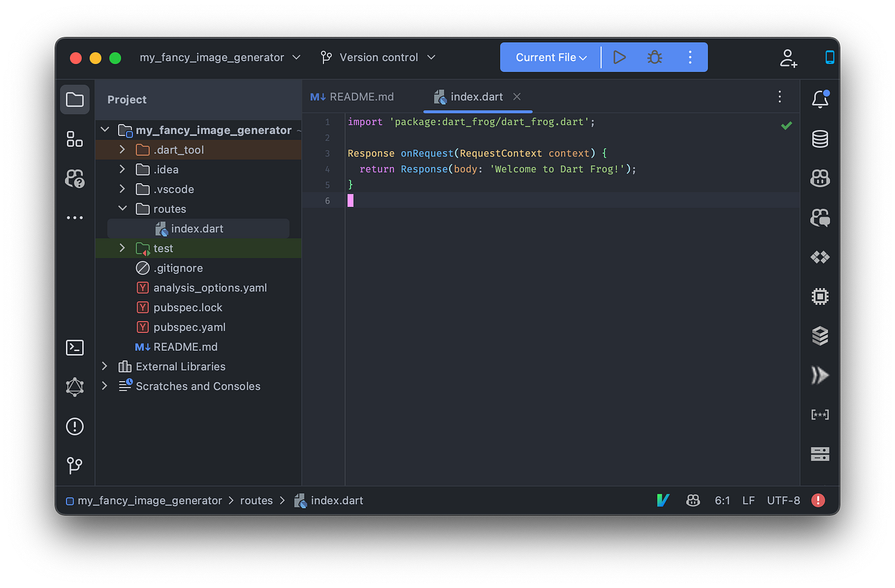Click the More tool windows ellipsis icon
Screen dimensions: 895x588
[74, 218]
